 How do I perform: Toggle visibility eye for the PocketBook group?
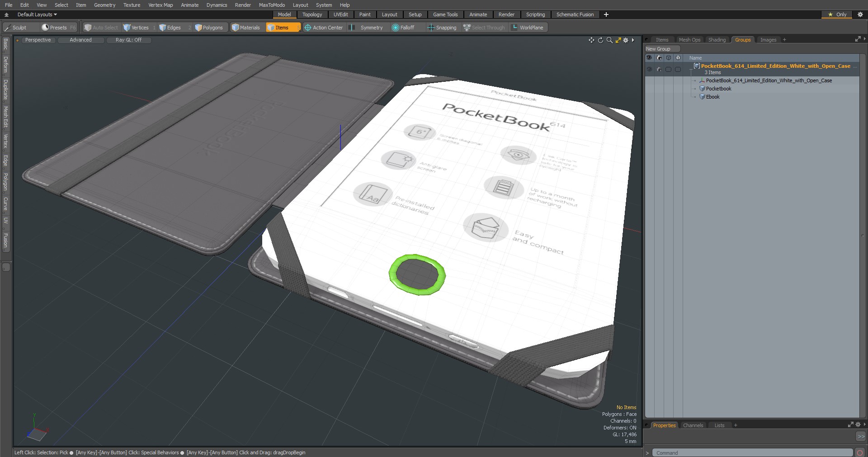(649, 69)
